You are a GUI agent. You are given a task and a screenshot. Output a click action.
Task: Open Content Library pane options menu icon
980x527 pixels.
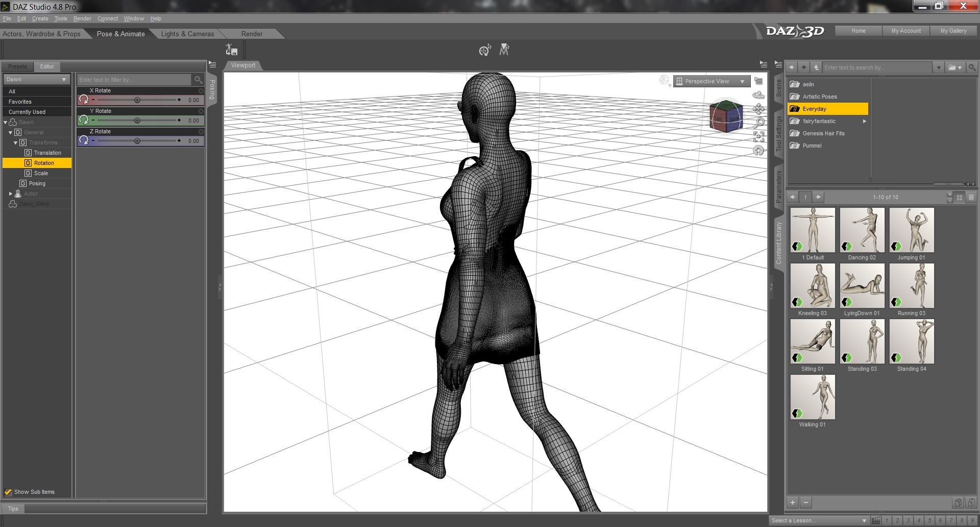[778, 64]
